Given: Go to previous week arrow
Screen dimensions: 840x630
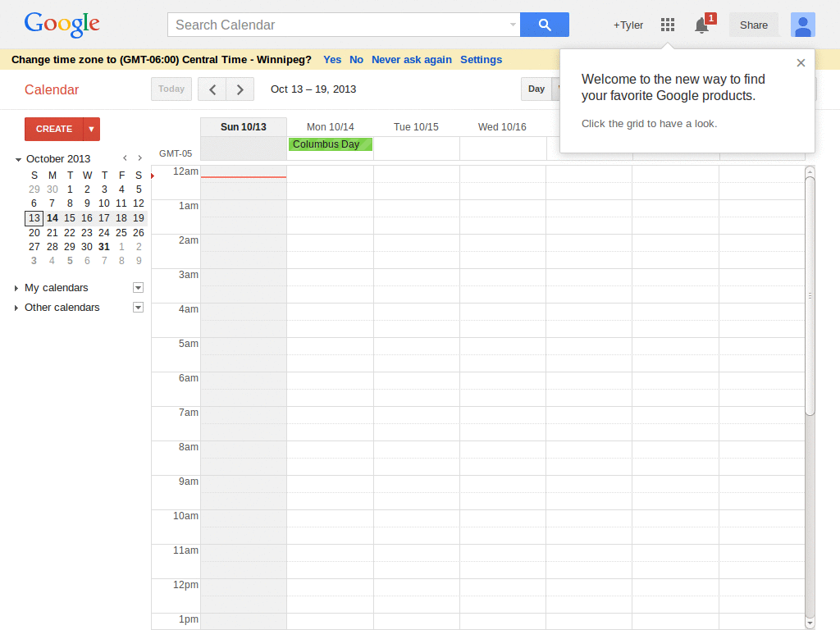Looking at the screenshot, I should point(212,89).
